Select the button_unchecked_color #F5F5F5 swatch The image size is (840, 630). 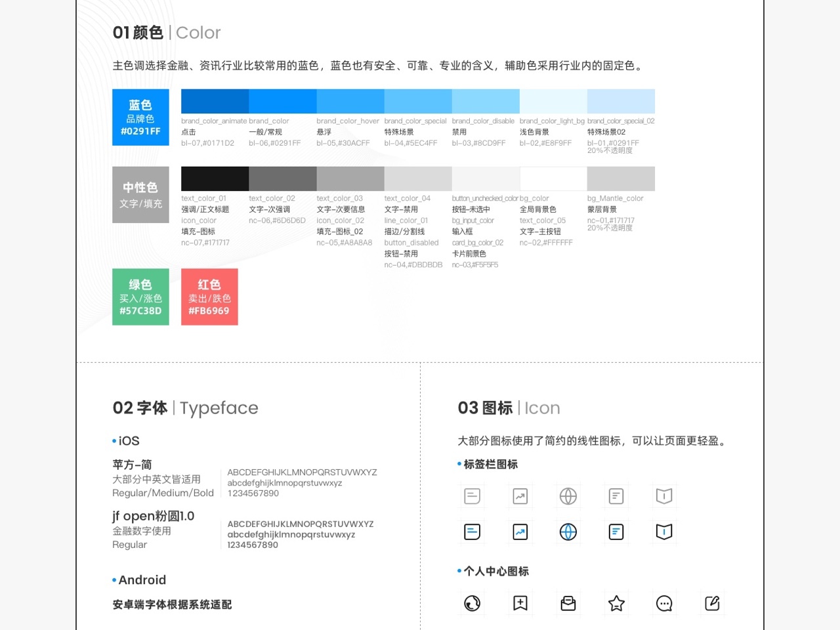point(486,178)
